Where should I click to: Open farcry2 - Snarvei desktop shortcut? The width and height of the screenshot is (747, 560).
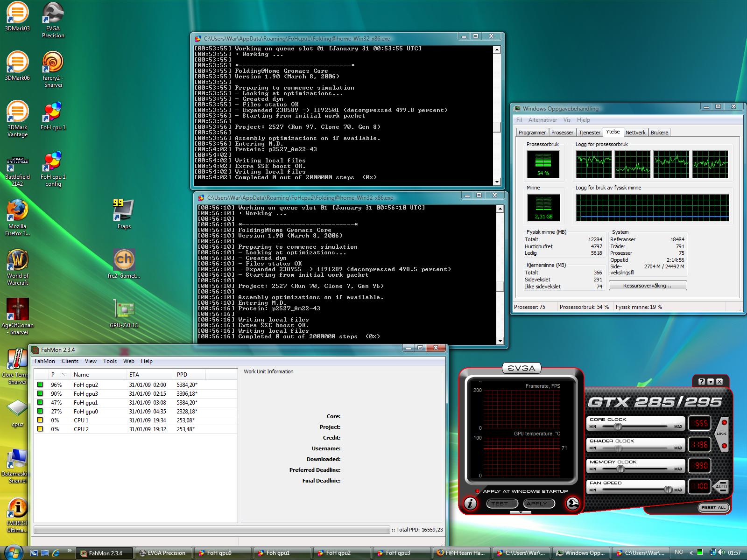53,70
